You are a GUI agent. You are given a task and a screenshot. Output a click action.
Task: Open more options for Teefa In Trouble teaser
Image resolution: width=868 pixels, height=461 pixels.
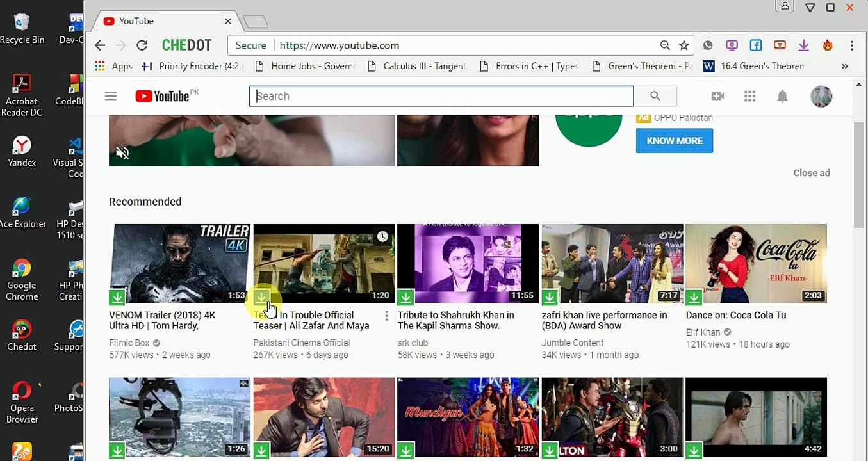(386, 316)
